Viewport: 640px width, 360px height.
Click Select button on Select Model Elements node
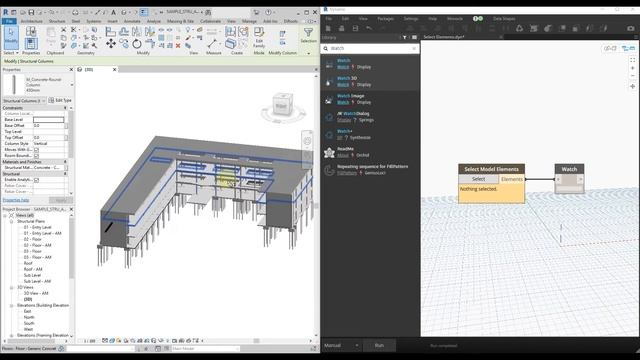point(478,179)
